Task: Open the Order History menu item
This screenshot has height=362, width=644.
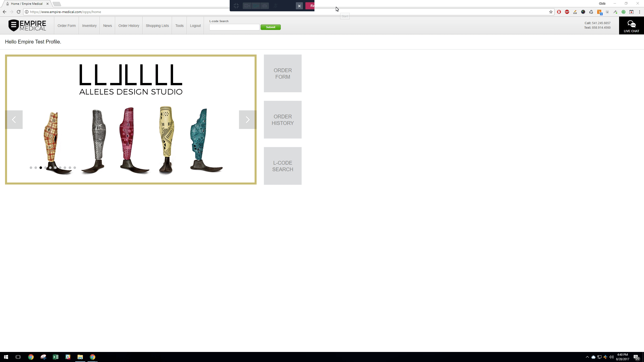Action: point(129,26)
